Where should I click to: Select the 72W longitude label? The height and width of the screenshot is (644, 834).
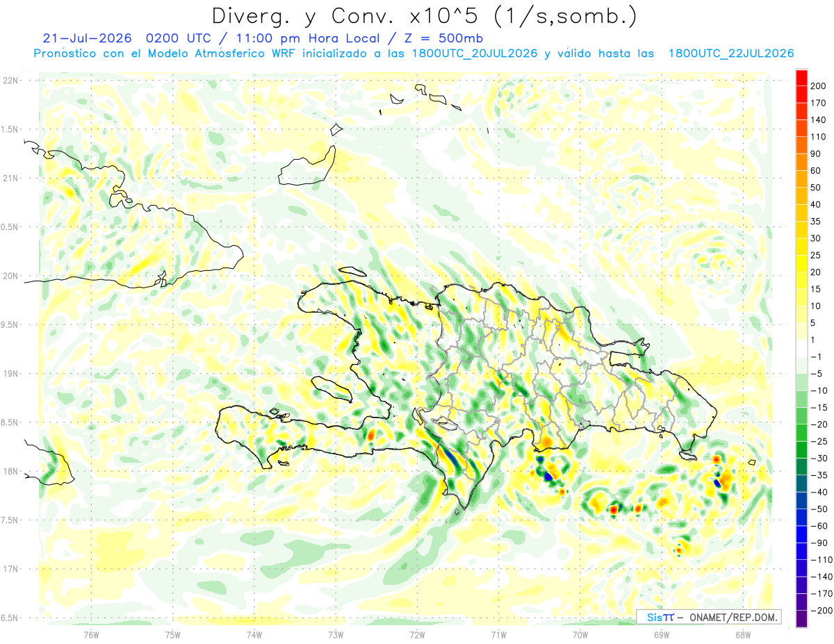click(417, 634)
